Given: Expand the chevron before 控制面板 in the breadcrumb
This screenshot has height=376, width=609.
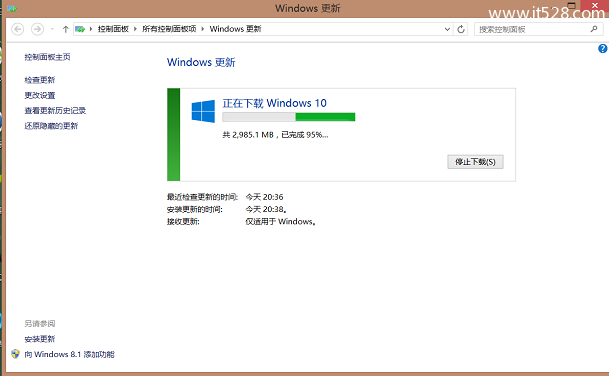Looking at the screenshot, I should pyautogui.click(x=91, y=29).
